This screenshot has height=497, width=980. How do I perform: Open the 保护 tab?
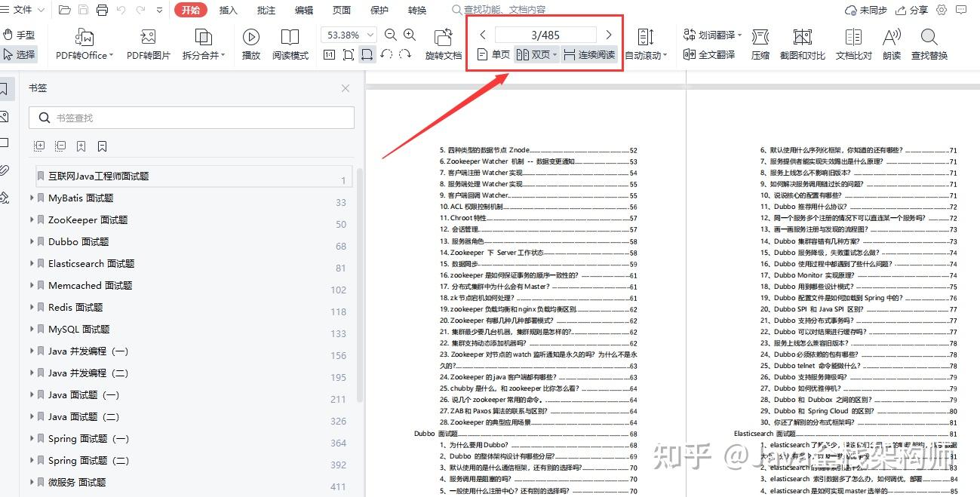[x=379, y=10]
